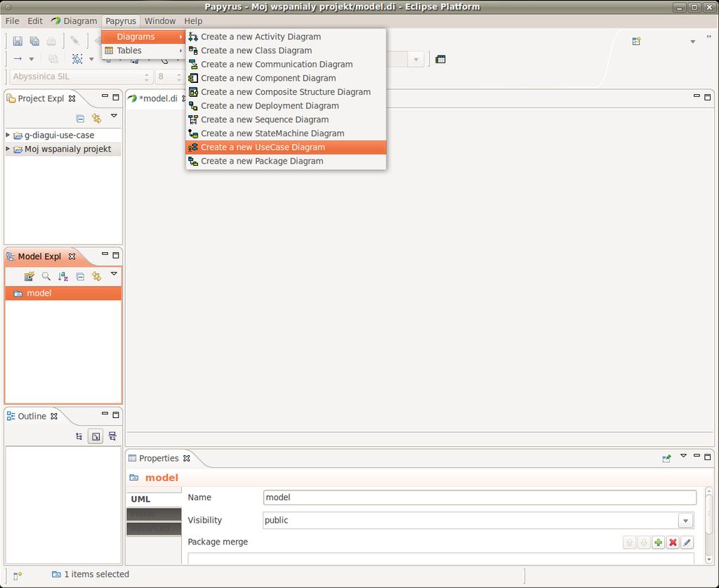Click the Package merge down arrow
This screenshot has height=588, width=719.
pos(644,542)
